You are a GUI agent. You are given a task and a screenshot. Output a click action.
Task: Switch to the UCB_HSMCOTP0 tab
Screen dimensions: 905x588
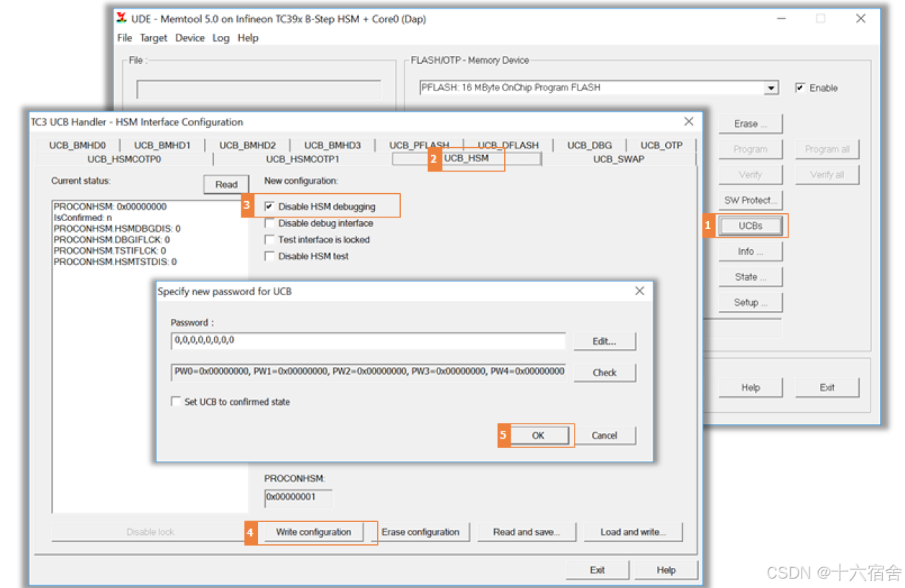coord(124,159)
